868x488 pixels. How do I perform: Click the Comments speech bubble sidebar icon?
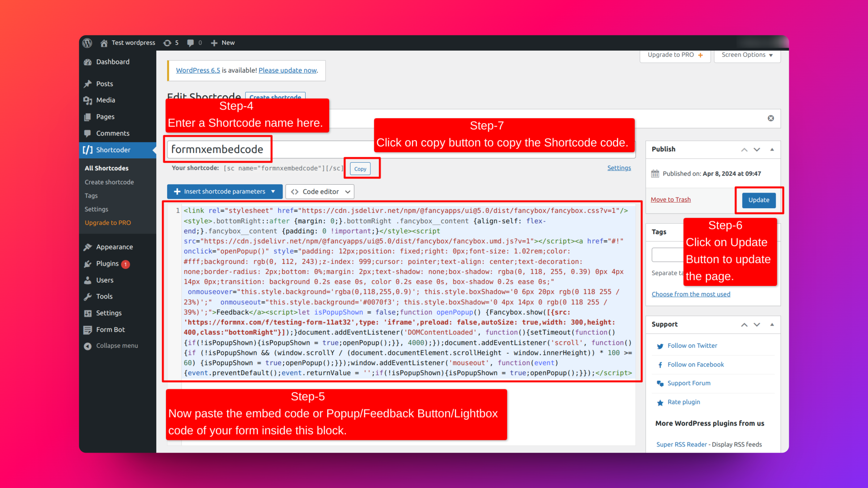(x=88, y=133)
